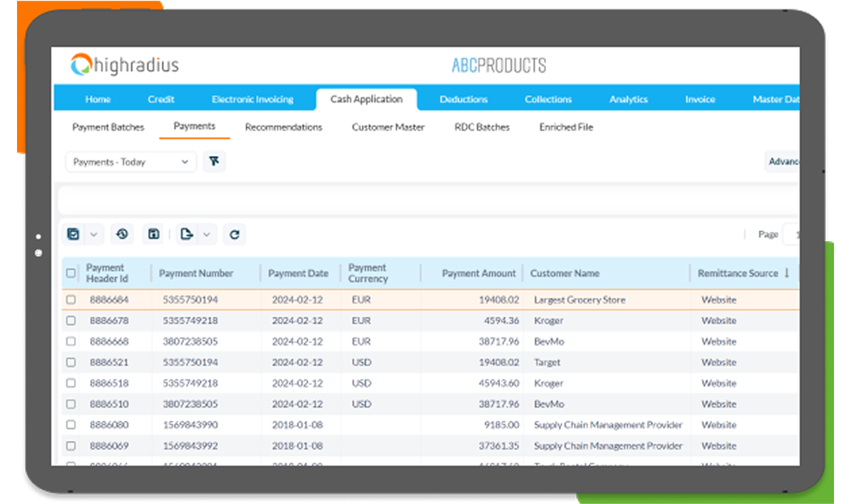Image resolution: width=851 pixels, height=504 pixels.
Task: Click the empty search bar above the toolbar
Action: (x=428, y=199)
